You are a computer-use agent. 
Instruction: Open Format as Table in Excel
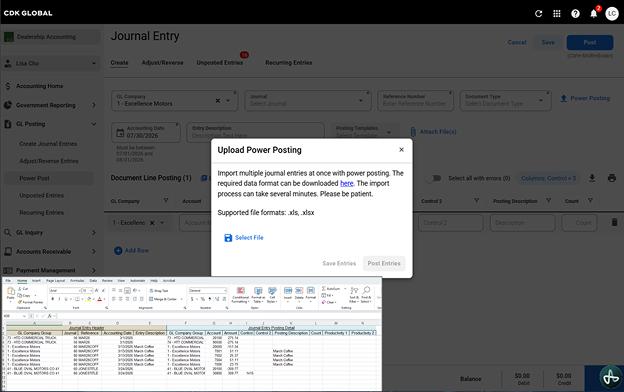point(258,295)
